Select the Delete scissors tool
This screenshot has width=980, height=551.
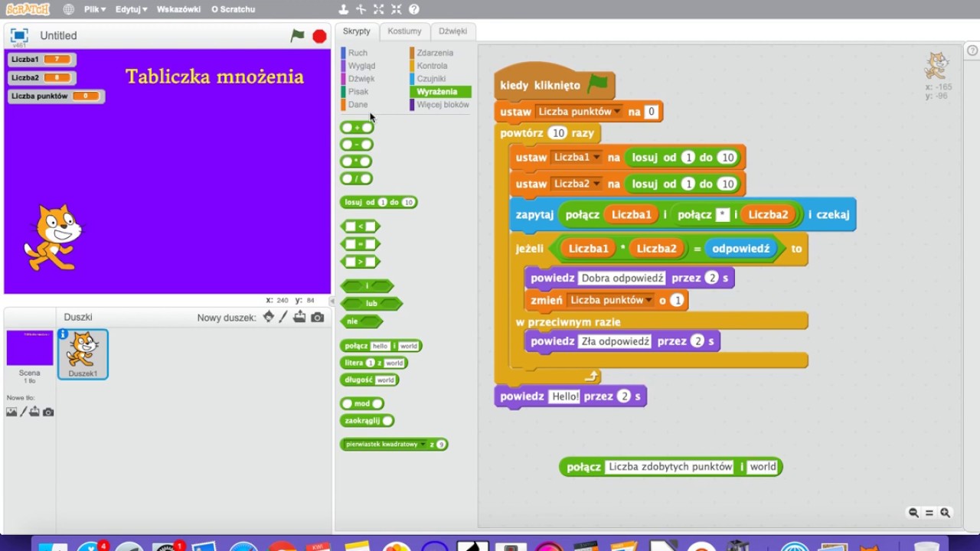coord(361,9)
